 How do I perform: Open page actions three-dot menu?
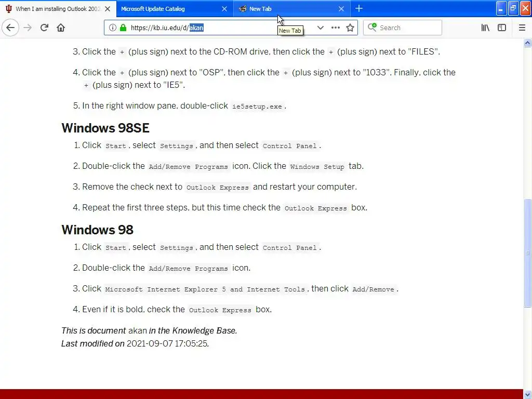(x=335, y=28)
